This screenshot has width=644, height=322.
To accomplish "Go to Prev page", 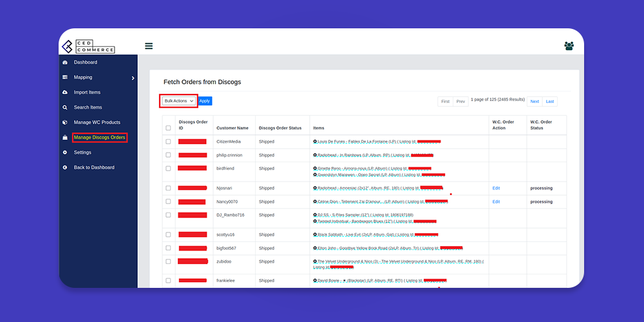I will pos(461,102).
